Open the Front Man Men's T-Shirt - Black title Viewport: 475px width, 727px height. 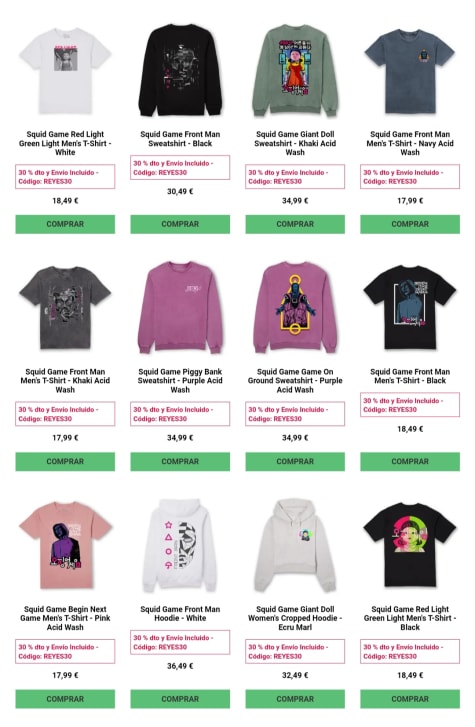tap(410, 376)
